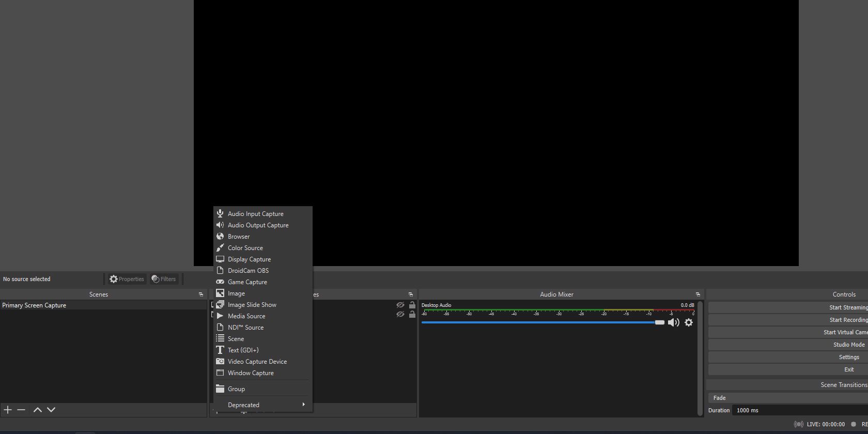Click the '0.0 dB' level readout
The image size is (868, 434).
pos(687,305)
